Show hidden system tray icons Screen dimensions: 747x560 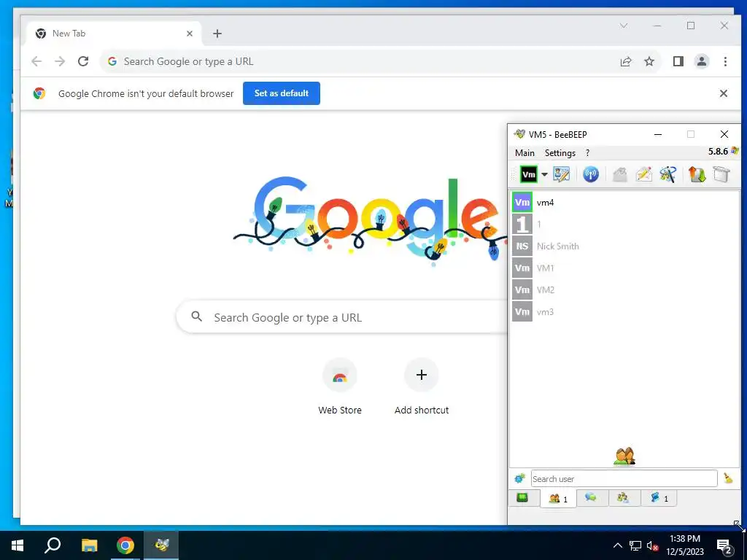point(618,545)
